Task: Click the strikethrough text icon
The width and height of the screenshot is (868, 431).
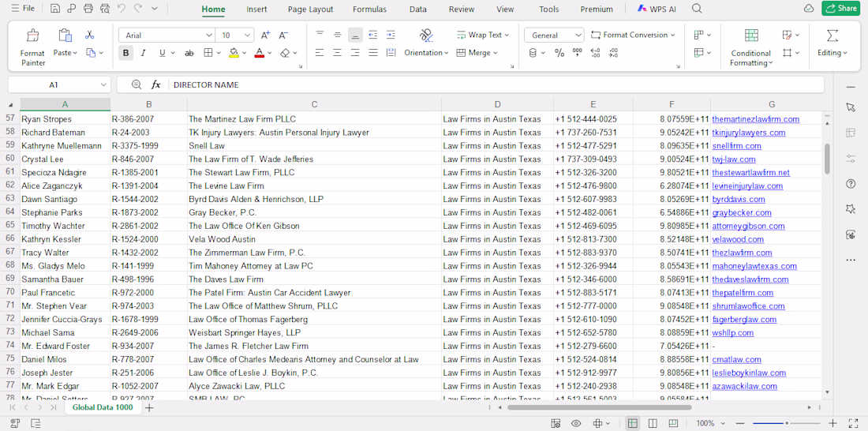Action: coord(189,53)
